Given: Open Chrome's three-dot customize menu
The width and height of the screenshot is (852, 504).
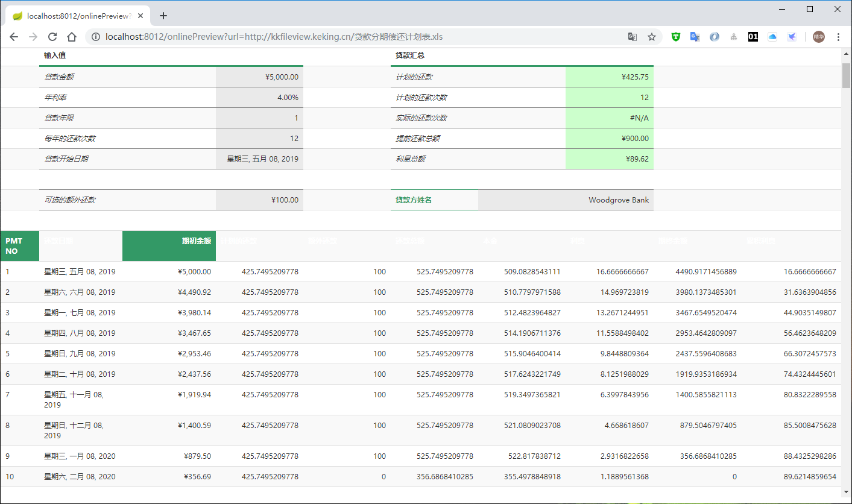Looking at the screenshot, I should [839, 37].
